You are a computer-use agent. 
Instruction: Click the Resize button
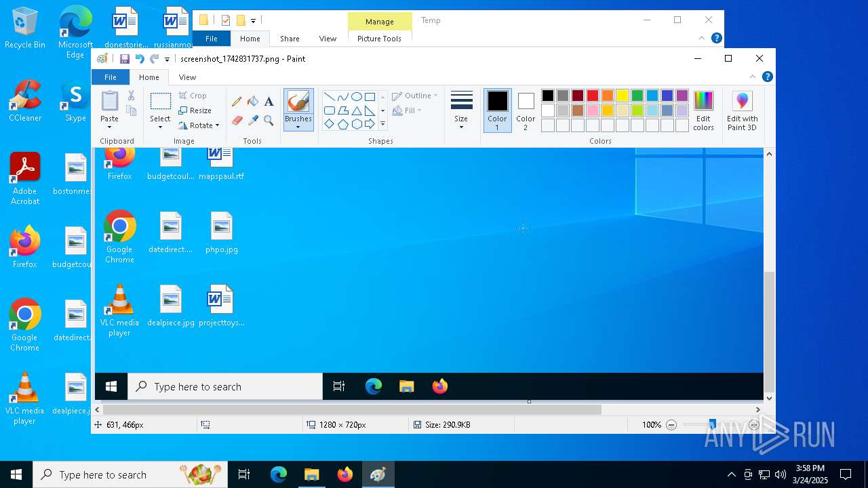(195, 110)
